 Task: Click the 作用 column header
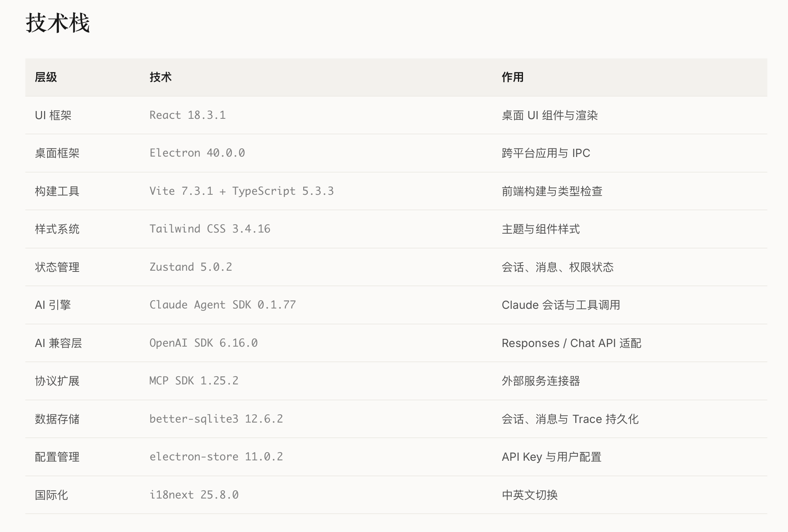(x=512, y=77)
